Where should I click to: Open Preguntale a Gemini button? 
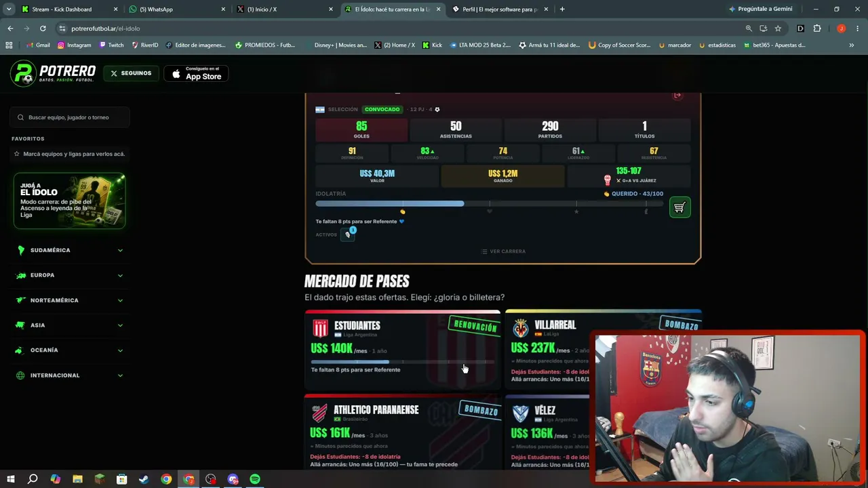(x=760, y=9)
